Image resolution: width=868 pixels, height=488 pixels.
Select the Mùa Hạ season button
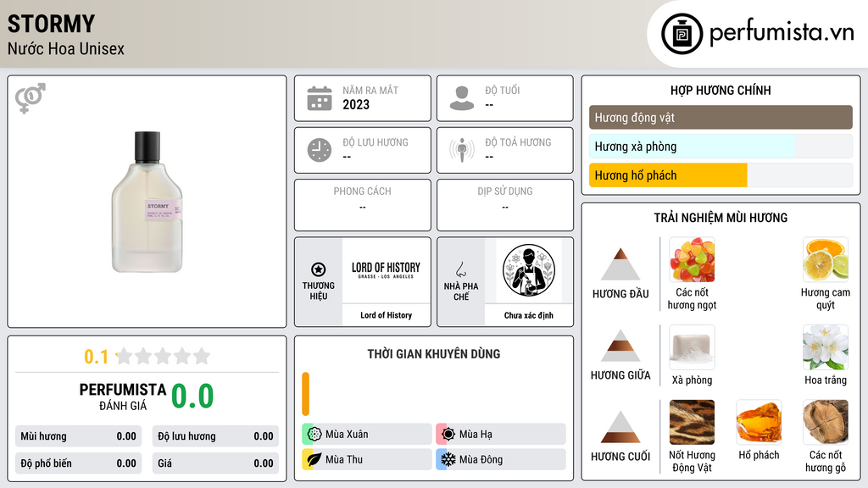click(x=501, y=435)
